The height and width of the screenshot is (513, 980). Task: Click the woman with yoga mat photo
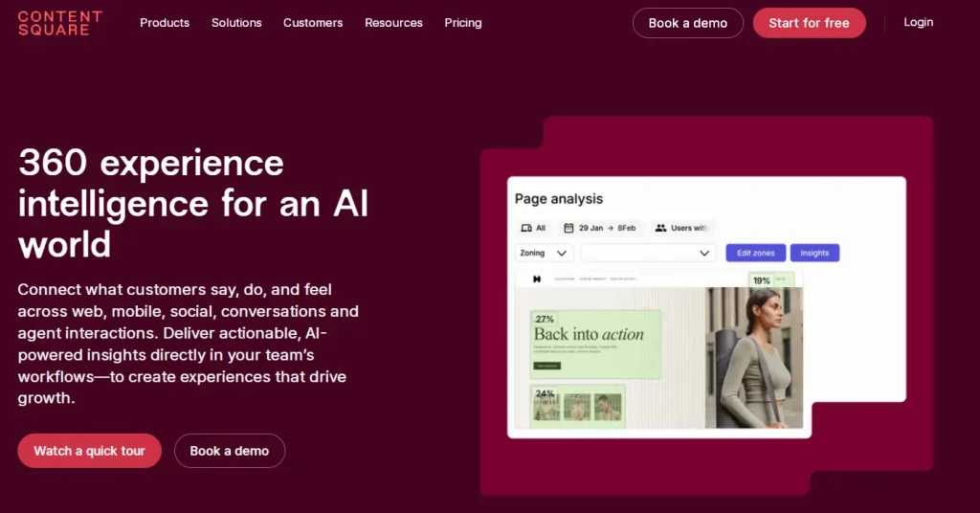pos(754,357)
